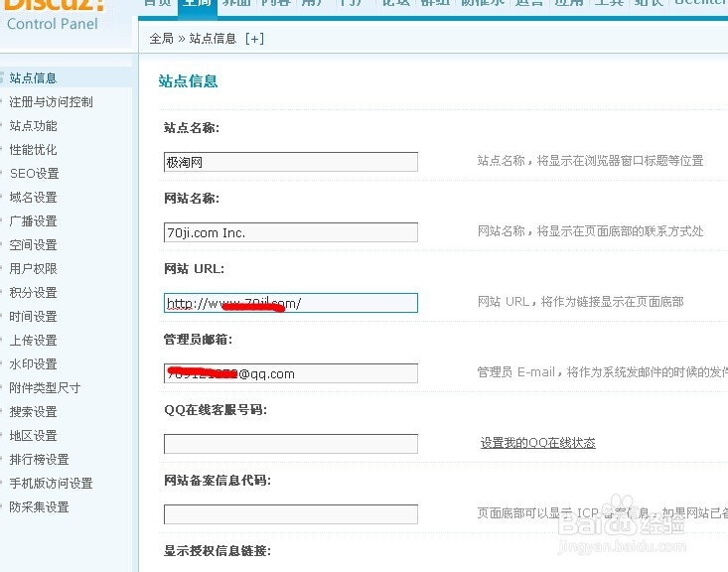Click hint 网站名称，将显示在页面底部的联系方式处
Screen dimensions: 728x572
[x=591, y=231]
